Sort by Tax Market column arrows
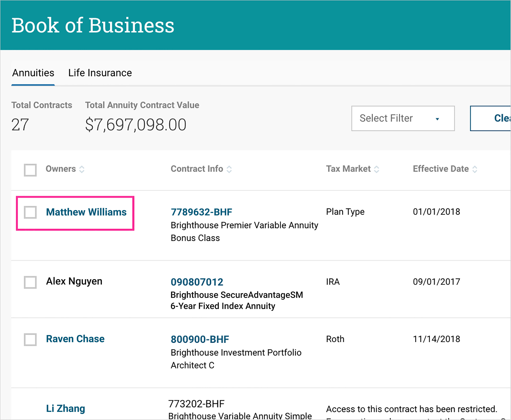The height and width of the screenshot is (420, 511). tap(376, 169)
